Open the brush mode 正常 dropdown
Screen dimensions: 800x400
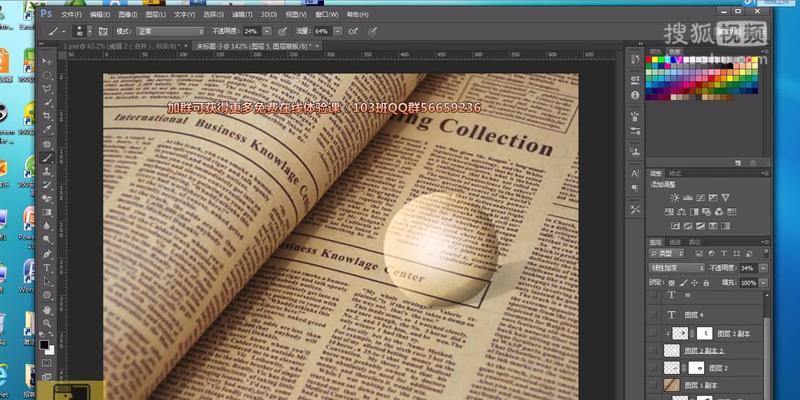click(x=170, y=31)
